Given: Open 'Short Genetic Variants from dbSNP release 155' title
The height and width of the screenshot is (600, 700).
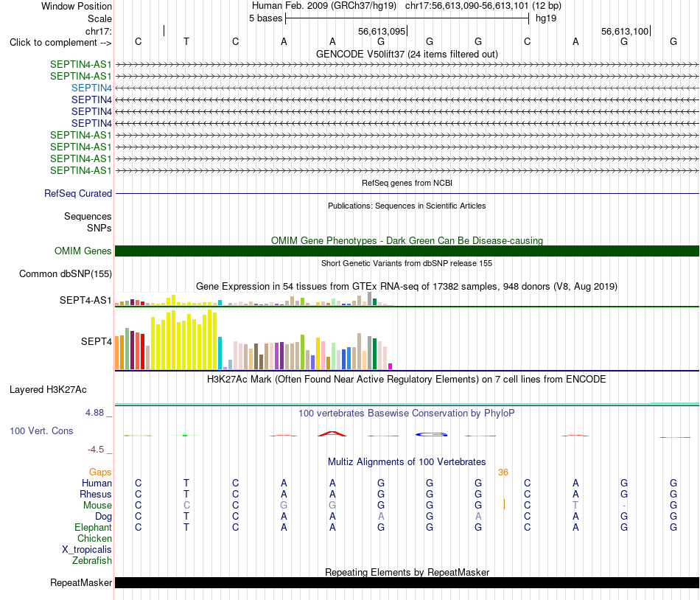Looking at the screenshot, I should tap(407, 263).
